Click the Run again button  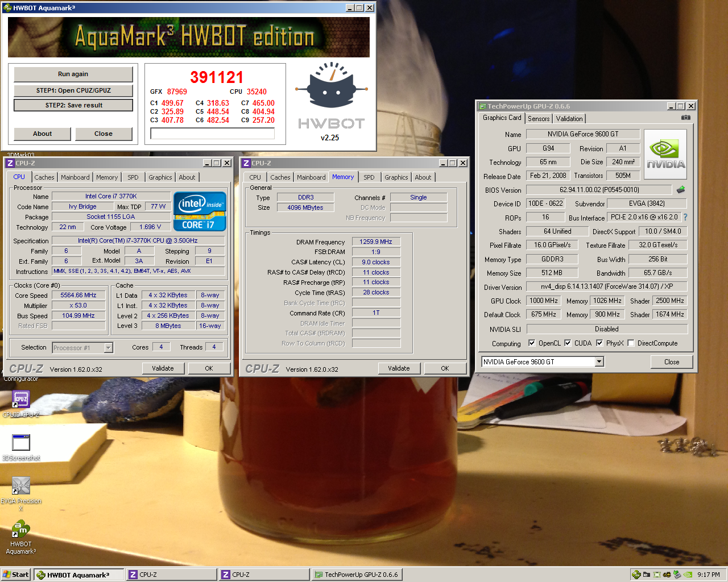click(x=73, y=74)
